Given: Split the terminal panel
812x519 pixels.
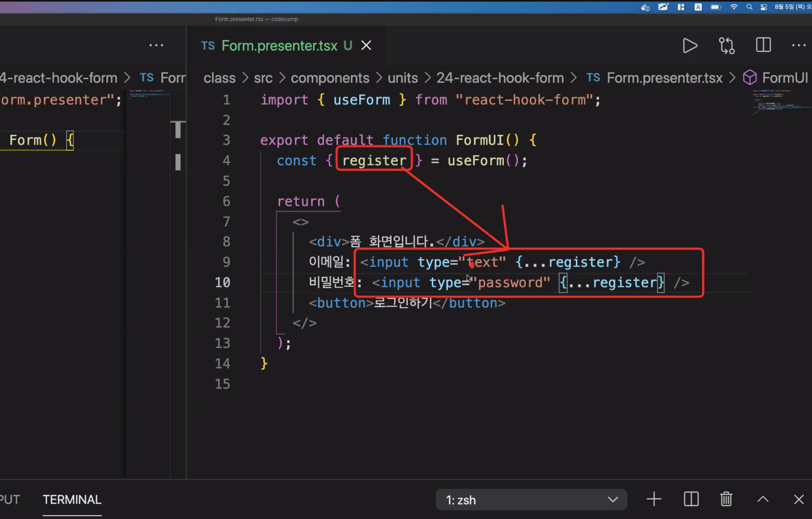Looking at the screenshot, I should 691,499.
